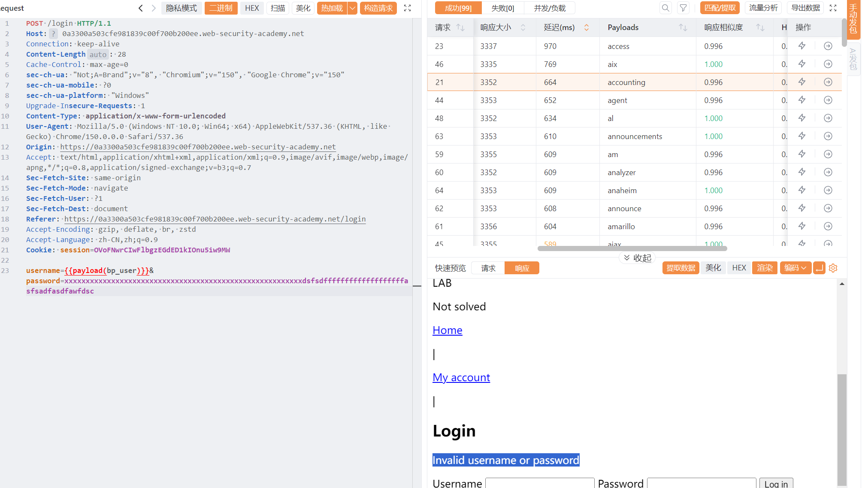Switch to the 请求 preview tab

coord(488,268)
